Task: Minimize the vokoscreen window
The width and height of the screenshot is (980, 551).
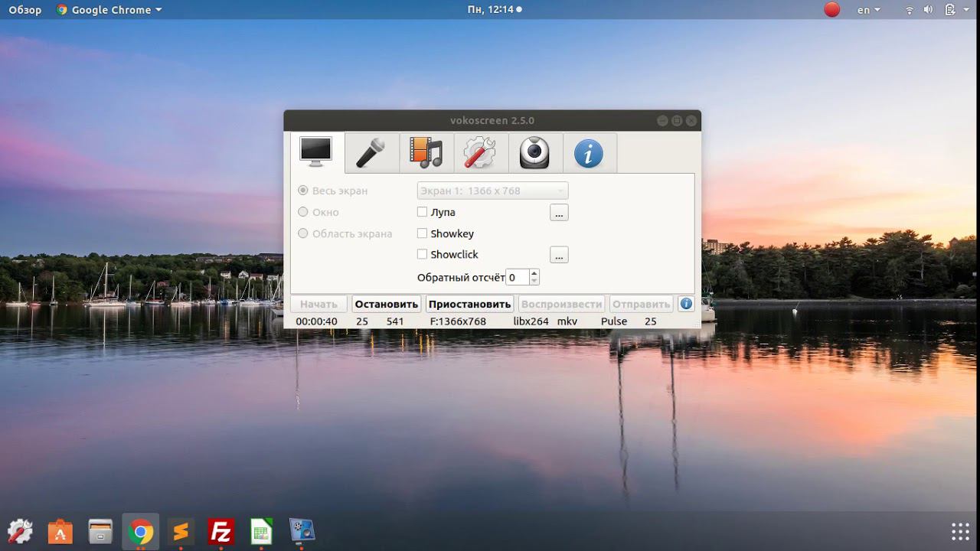Action: coord(662,121)
